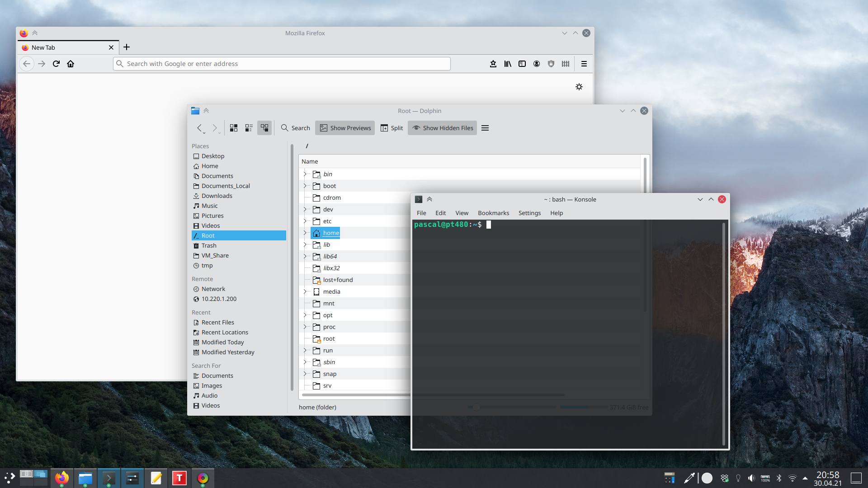Open the Firefox home page
This screenshot has height=488, width=868.
[x=71, y=64]
